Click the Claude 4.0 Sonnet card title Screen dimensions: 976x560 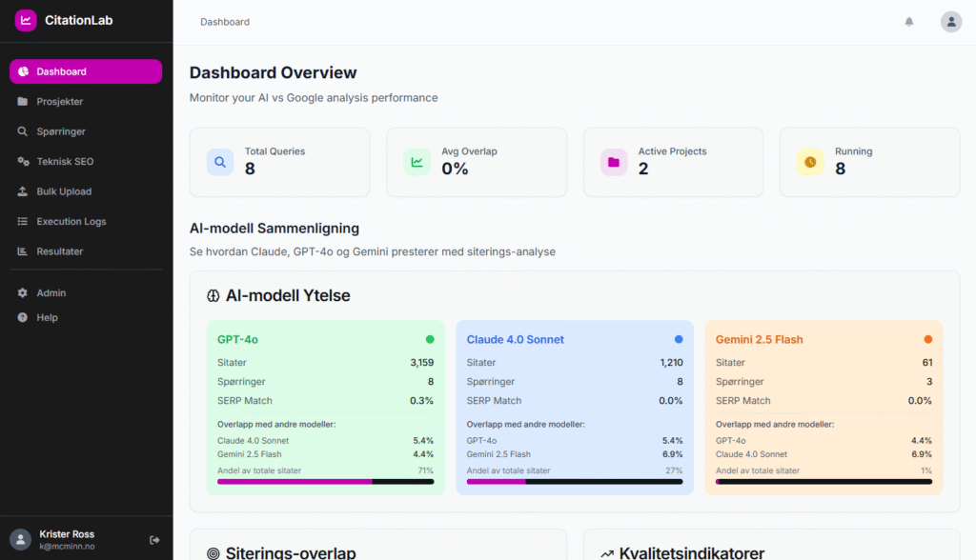coord(515,340)
